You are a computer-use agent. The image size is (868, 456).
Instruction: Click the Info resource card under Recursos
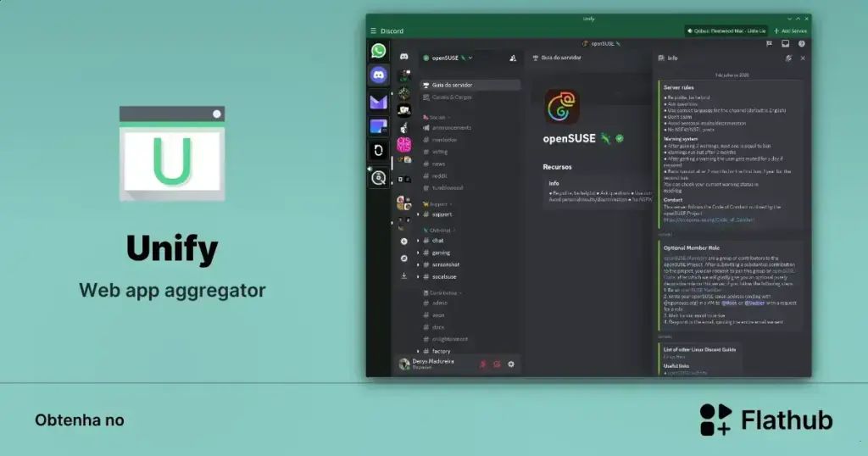pos(598,192)
